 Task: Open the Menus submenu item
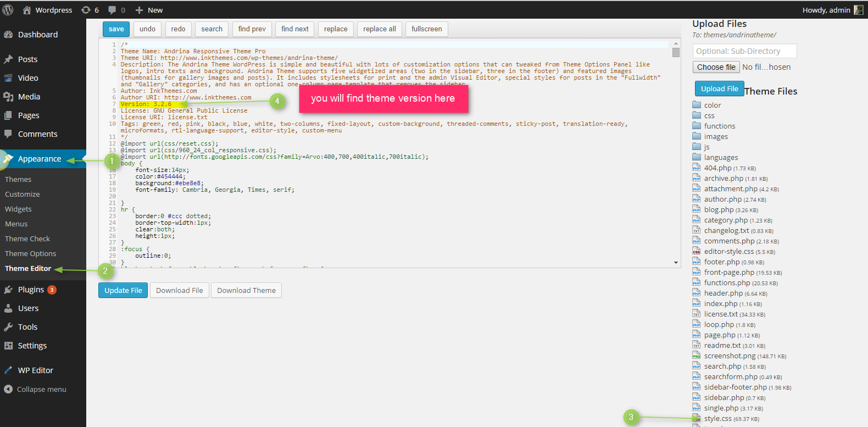(x=16, y=224)
